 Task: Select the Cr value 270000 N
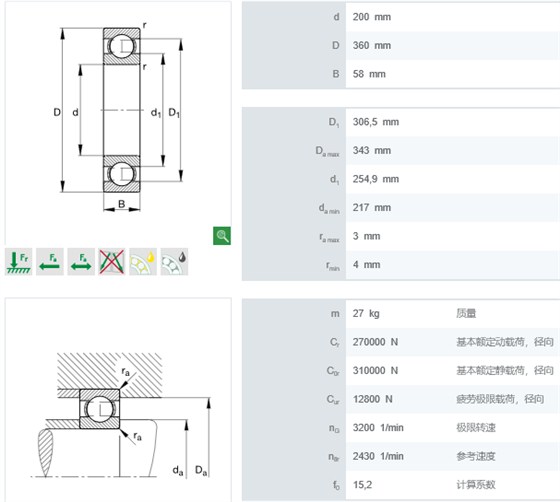pos(375,342)
